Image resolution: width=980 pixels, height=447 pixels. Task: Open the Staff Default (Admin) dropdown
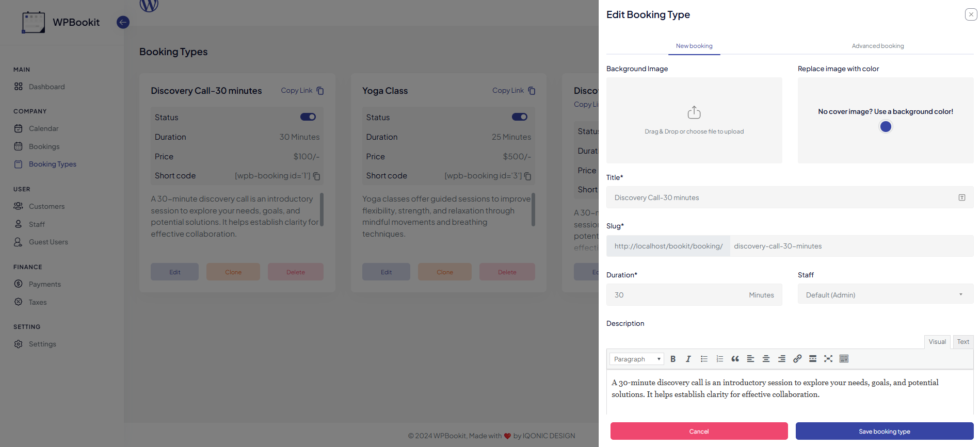click(886, 295)
